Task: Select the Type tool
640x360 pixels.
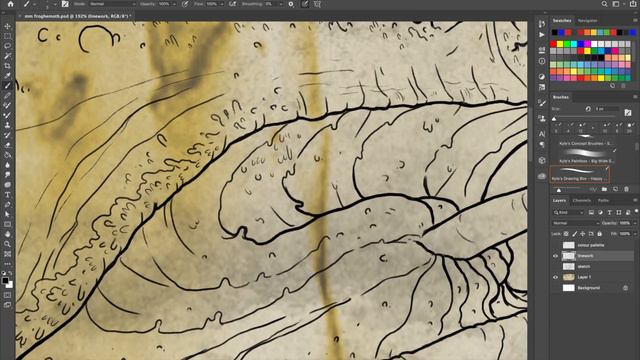Action: pos(7,195)
